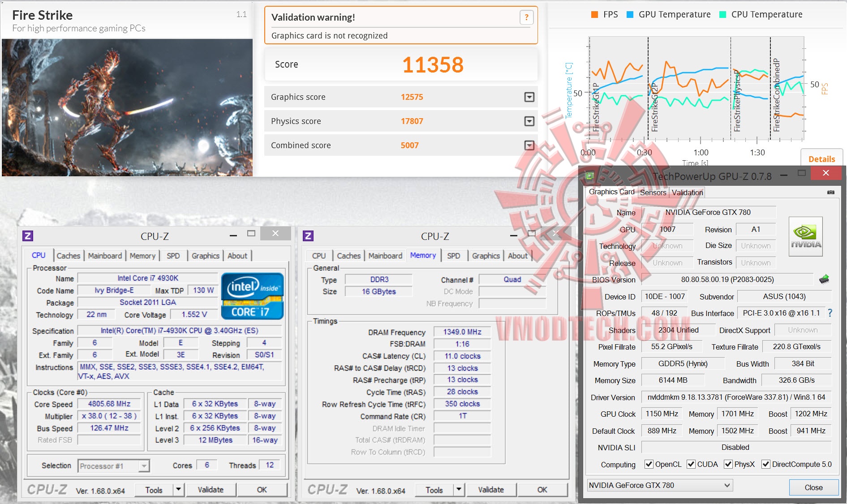Open the Tools dropdown arrow in left CPU-Z
Image resolution: width=847 pixels, height=504 pixels.
point(178,490)
